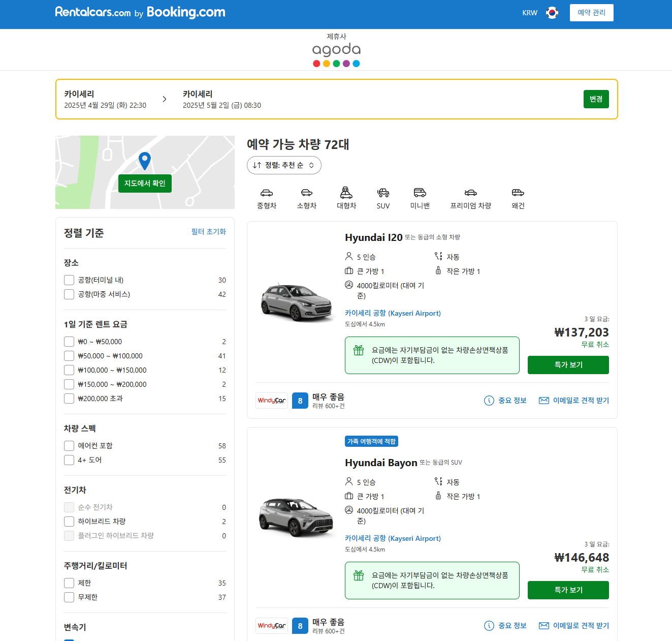The width and height of the screenshot is (672, 641).
Task: Click the 8 rating badge in Hyundai Bayon card
Action: coord(300,626)
